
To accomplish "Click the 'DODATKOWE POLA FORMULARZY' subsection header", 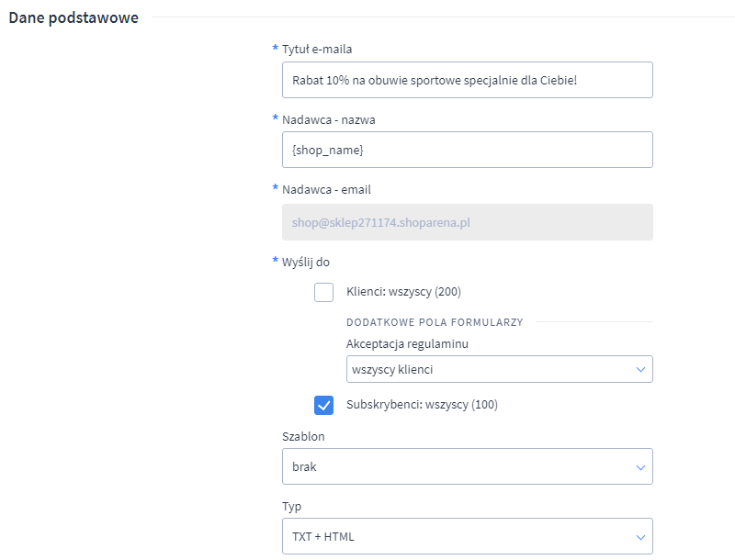I will 434,322.
